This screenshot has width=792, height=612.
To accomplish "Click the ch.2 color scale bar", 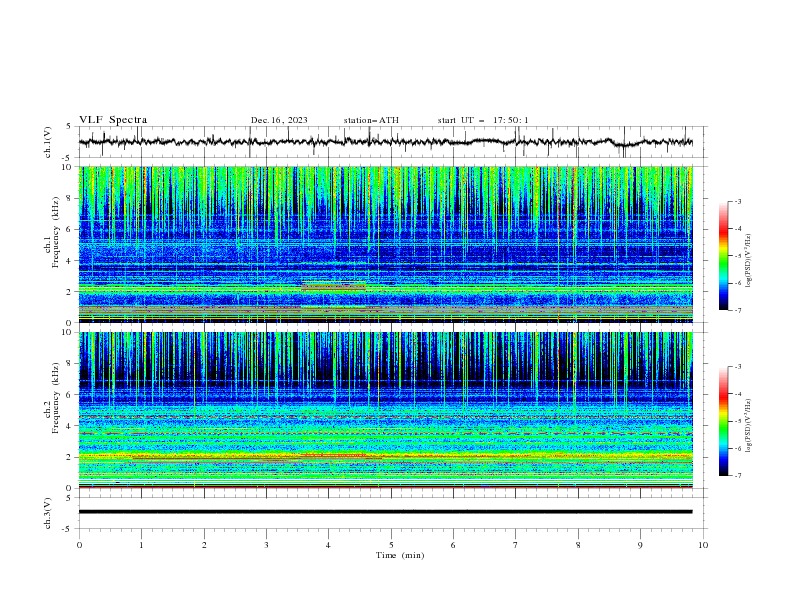I will point(724,421).
